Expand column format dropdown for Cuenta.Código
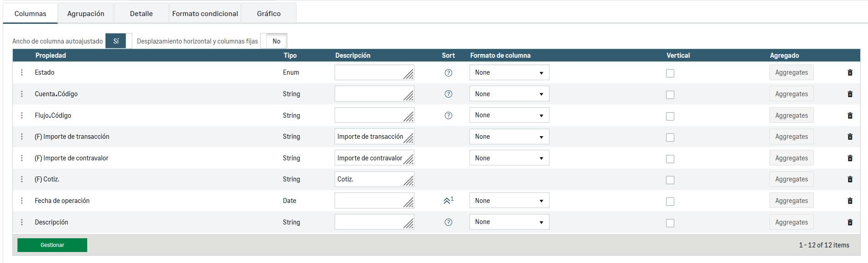Viewport: 868px width, 263px height. 509,94
